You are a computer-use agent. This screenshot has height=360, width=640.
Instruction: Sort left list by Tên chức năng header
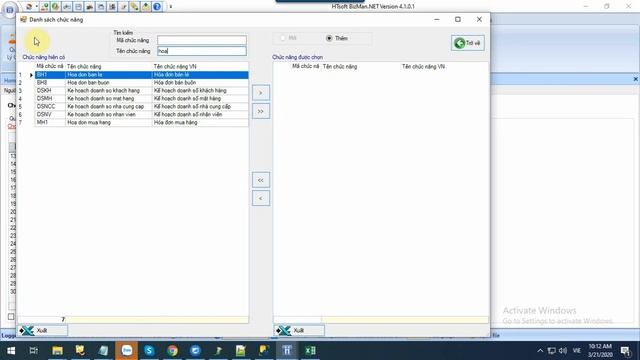click(109, 67)
